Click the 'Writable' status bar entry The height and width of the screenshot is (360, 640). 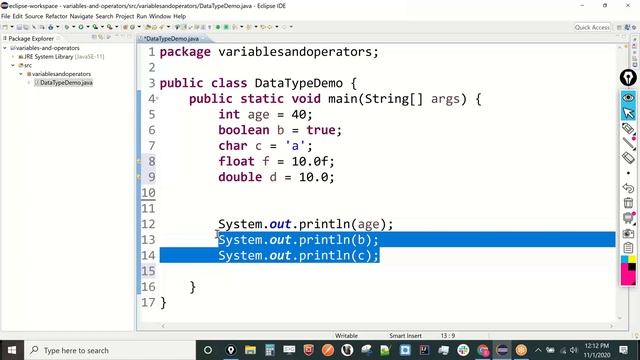[x=346, y=336]
